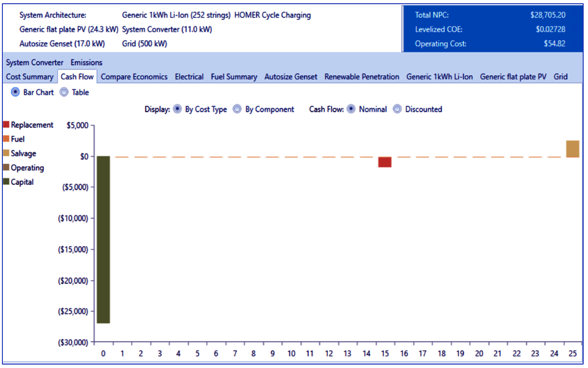The image size is (588, 368).
Task: Click the year 15 replacement bar
Action: pos(385,162)
